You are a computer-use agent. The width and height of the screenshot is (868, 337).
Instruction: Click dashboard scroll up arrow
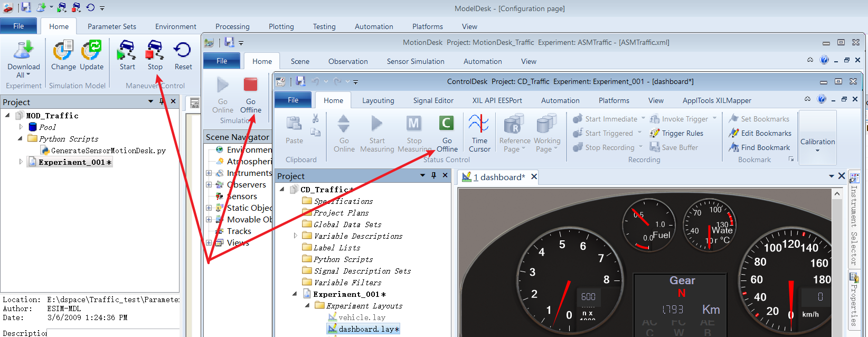click(837, 194)
